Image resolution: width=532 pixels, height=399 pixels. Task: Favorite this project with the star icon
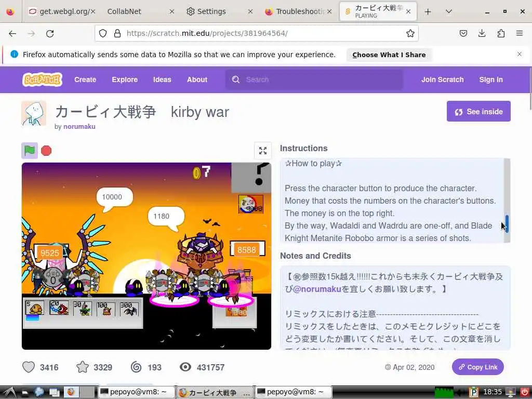point(83,367)
